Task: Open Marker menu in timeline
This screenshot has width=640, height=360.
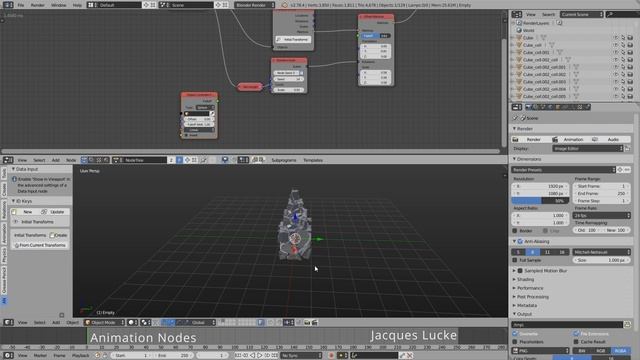Action: [40, 356]
